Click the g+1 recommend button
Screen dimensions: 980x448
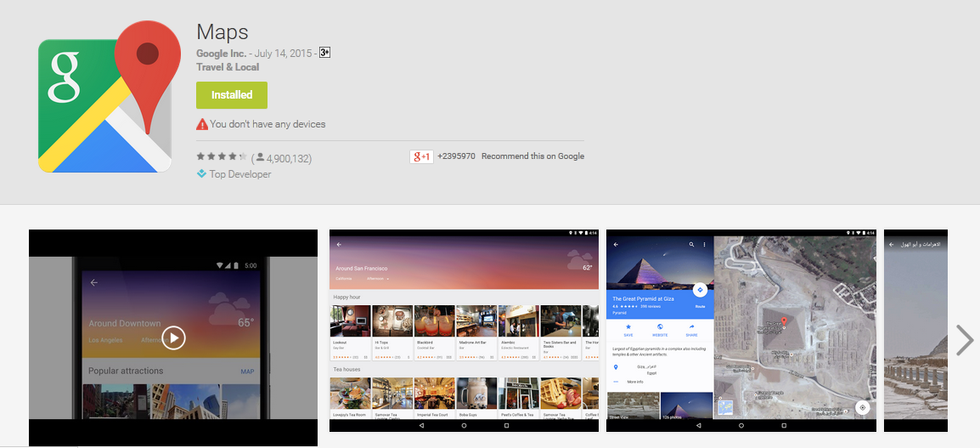coord(421,156)
